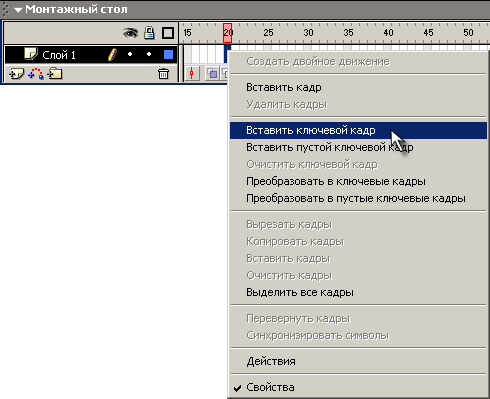The image size is (490, 399).
Task: Click frame 45 on the timeline ruler
Action: pos(428,33)
